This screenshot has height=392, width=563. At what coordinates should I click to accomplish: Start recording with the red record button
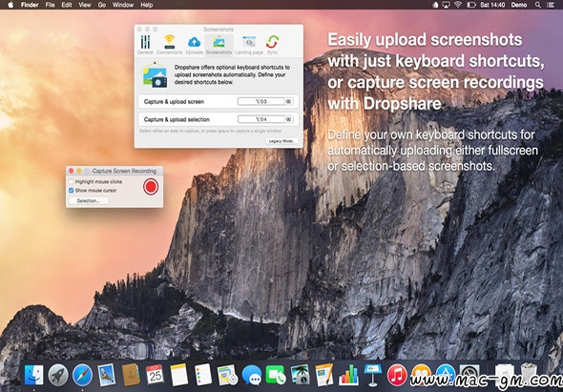(x=151, y=187)
